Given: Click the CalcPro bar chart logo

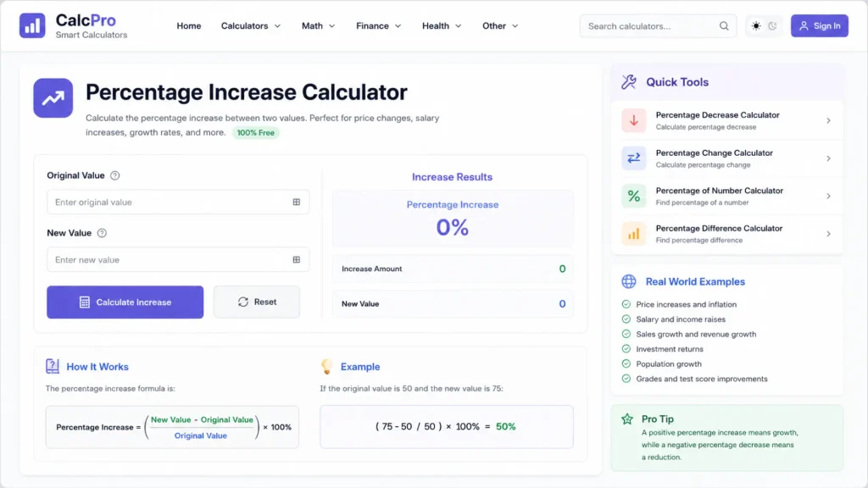Looking at the screenshot, I should click(32, 25).
